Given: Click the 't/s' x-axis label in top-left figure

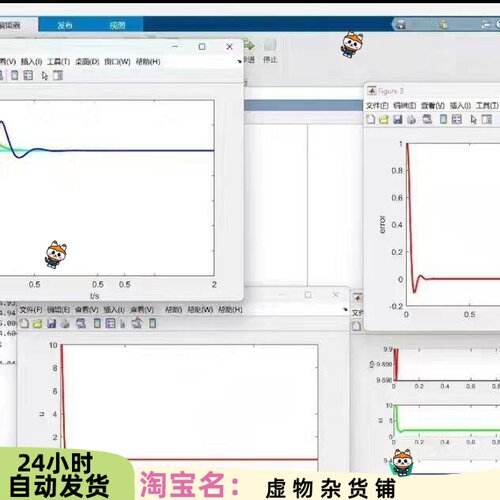Looking at the screenshot, I should 95,296.
